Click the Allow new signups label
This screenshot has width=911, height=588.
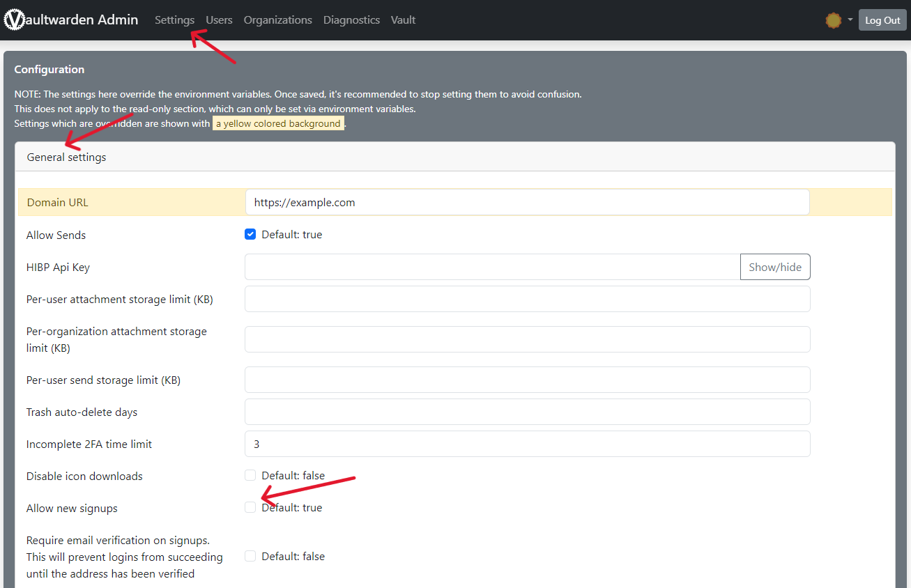(x=72, y=509)
